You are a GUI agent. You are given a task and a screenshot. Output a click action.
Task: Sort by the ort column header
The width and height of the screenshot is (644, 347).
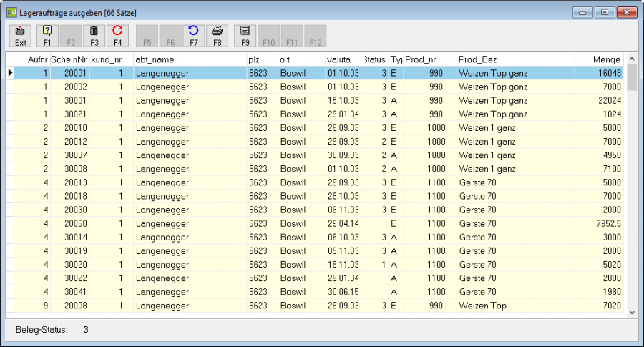(302, 59)
